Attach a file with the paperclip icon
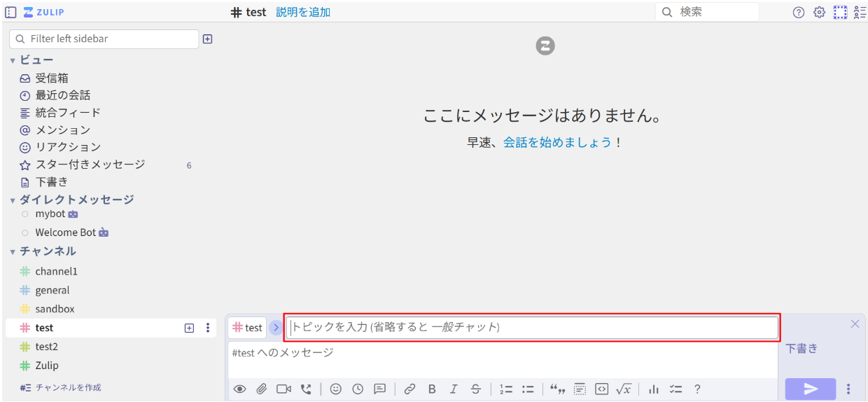This screenshot has width=868, height=402. pyautogui.click(x=261, y=389)
